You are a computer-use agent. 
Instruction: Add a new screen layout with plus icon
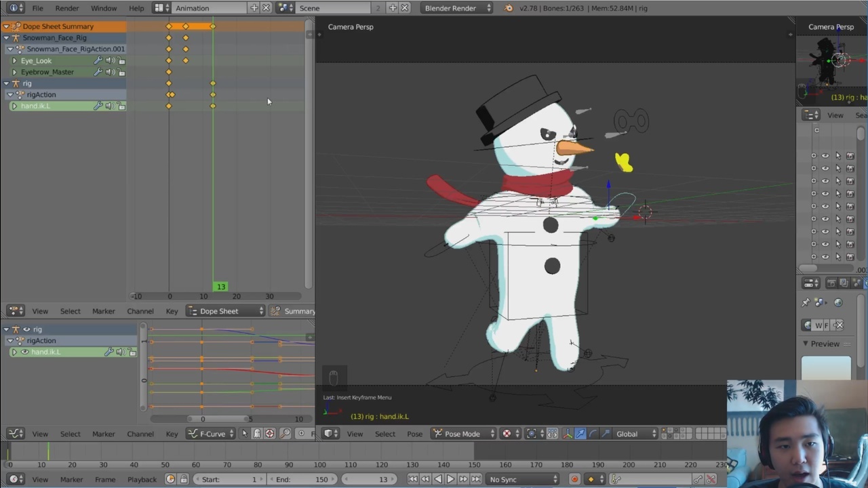(254, 8)
